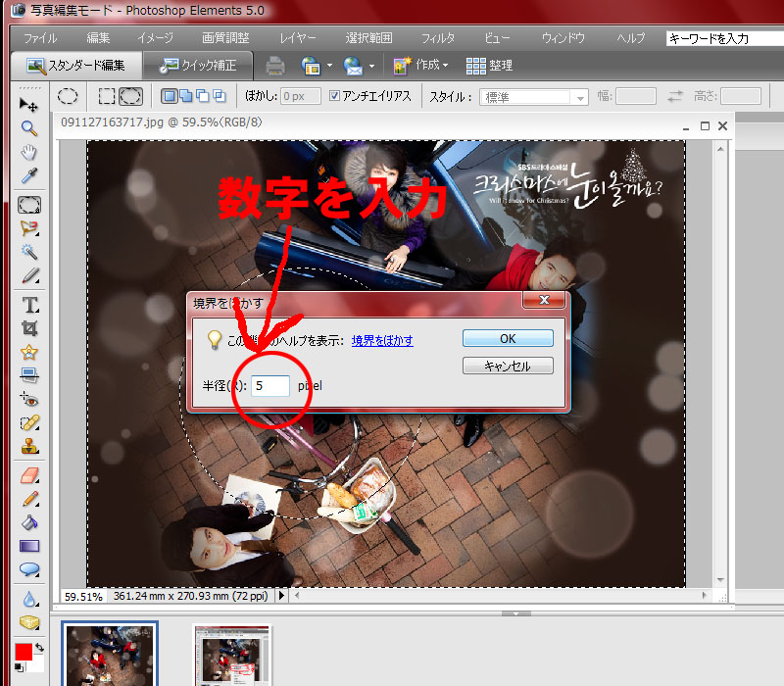Select first photo bin thumbnail
Viewport: 784px width, 686px height.
point(110,654)
